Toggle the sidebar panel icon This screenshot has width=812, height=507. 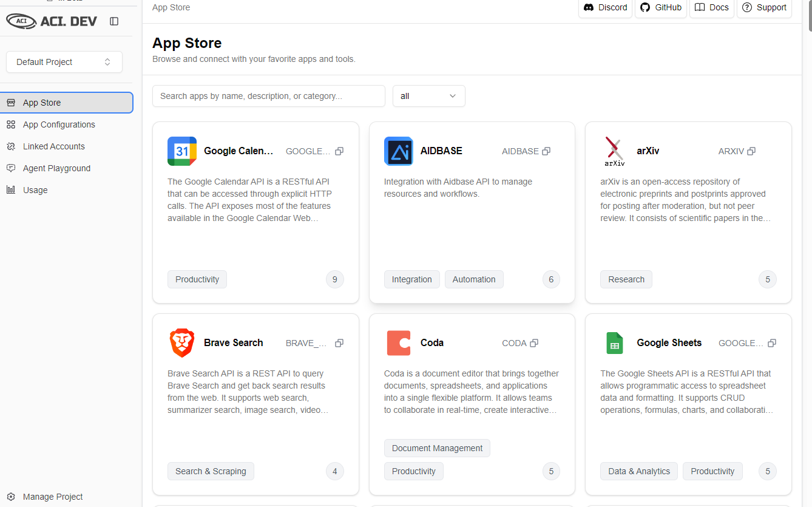(114, 21)
